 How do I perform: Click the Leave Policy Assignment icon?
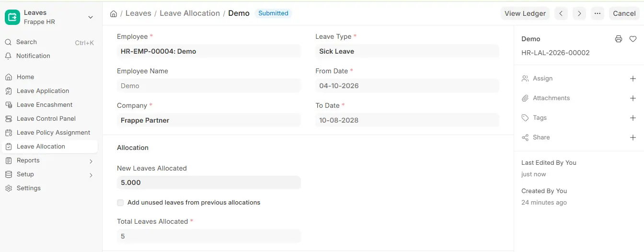(8, 133)
